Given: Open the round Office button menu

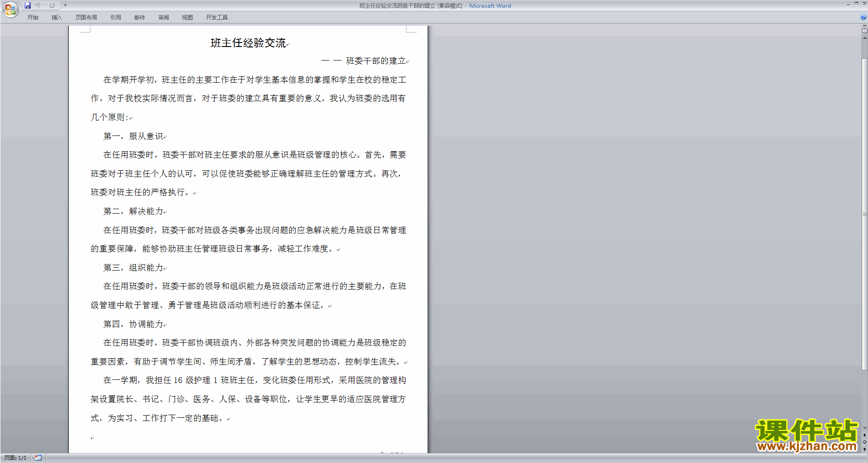Looking at the screenshot, I should (x=10, y=9).
